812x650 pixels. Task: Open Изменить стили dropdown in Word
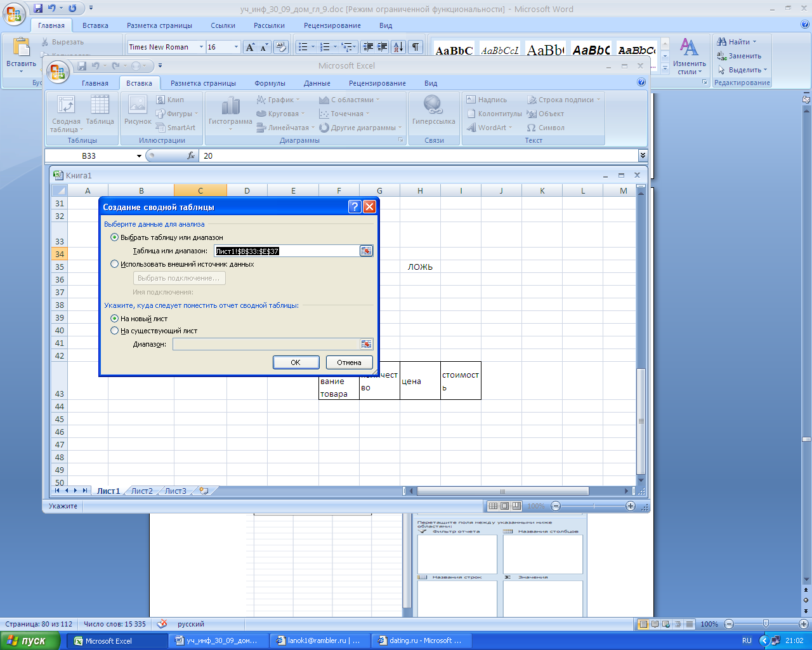click(x=689, y=56)
